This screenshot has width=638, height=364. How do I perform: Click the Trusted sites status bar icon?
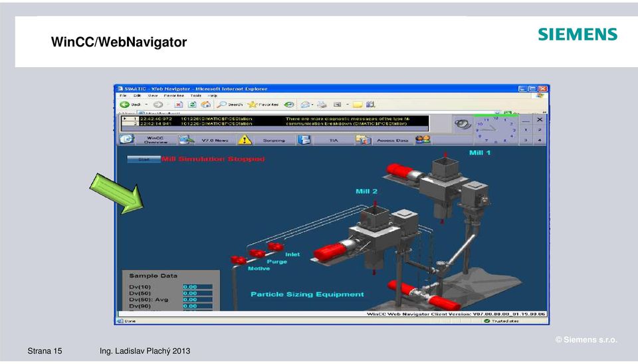tap(486, 321)
